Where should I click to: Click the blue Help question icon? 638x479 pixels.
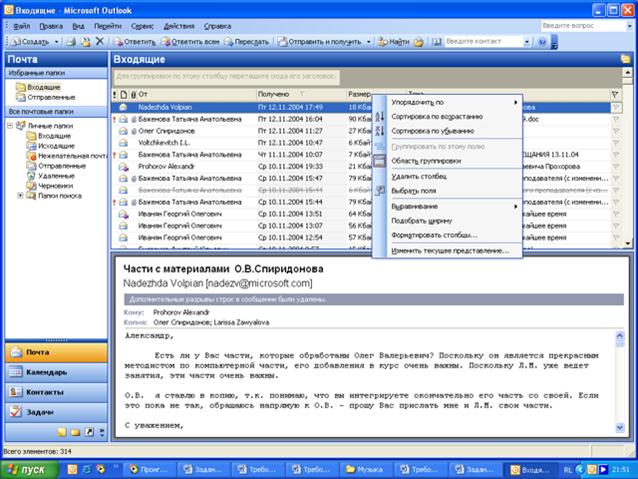[542, 42]
